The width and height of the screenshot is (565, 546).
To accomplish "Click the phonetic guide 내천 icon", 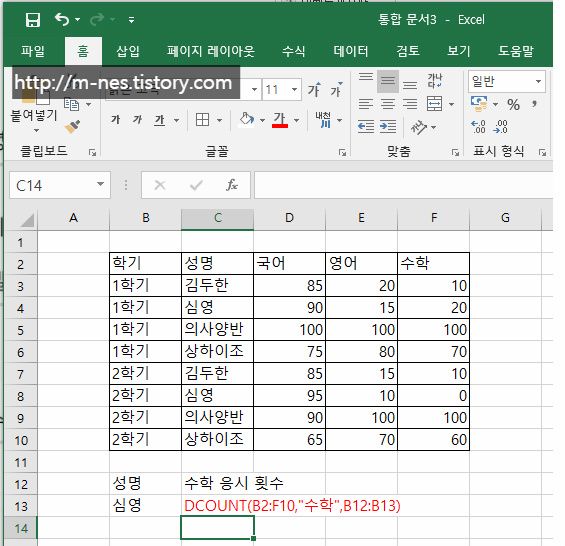I will (323, 120).
